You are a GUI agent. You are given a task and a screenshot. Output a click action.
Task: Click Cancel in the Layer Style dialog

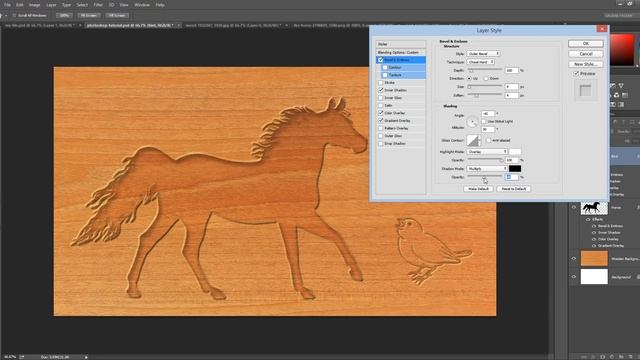click(x=585, y=54)
